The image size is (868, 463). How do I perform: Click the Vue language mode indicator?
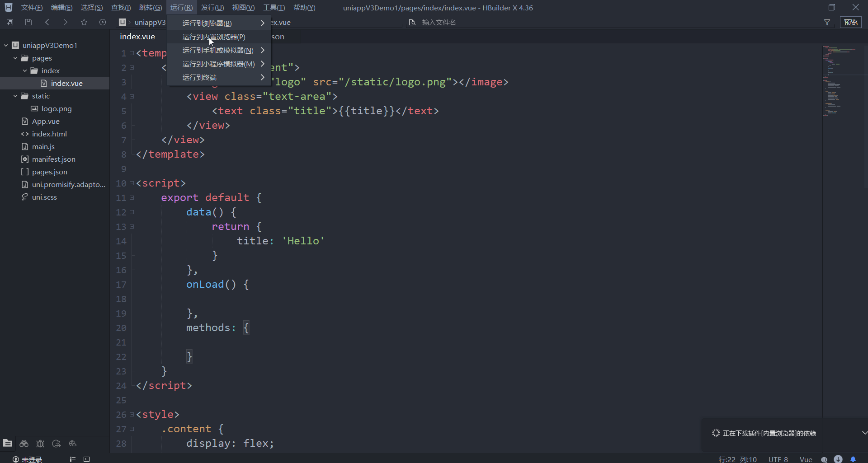click(806, 459)
